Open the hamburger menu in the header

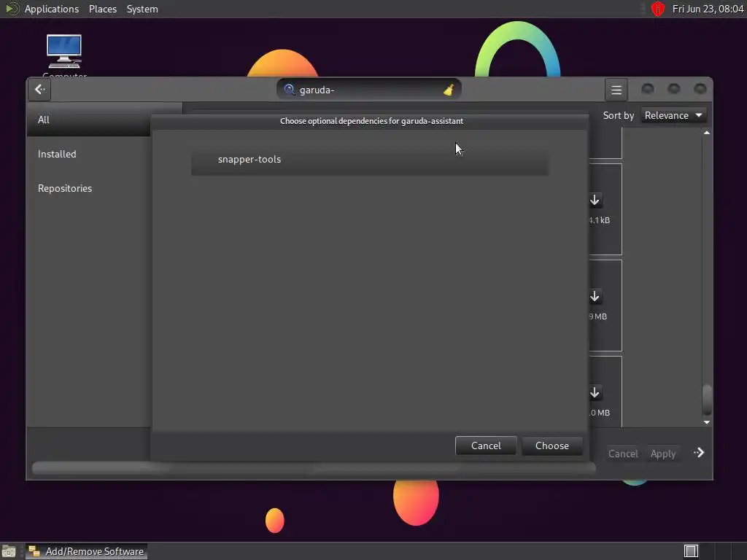[616, 90]
